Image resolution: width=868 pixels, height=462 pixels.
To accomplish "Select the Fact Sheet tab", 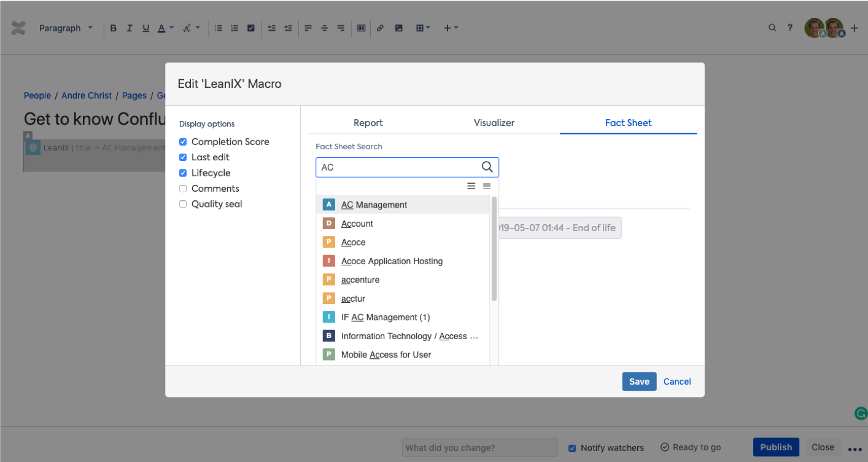I will click(x=628, y=123).
